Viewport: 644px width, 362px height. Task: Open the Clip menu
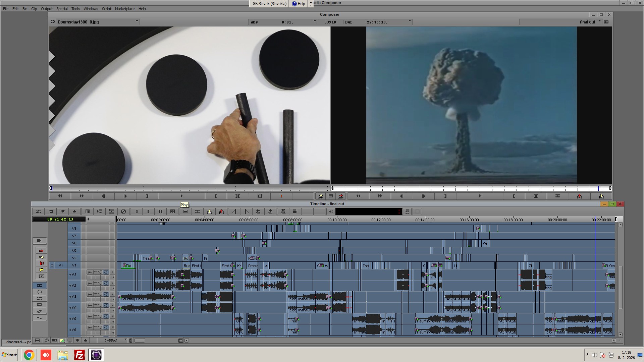click(34, 9)
